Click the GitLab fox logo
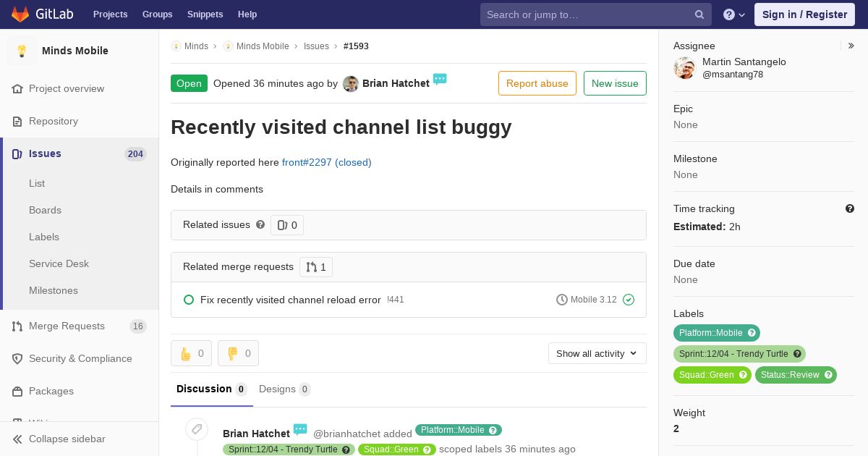868x456 pixels. point(20,14)
